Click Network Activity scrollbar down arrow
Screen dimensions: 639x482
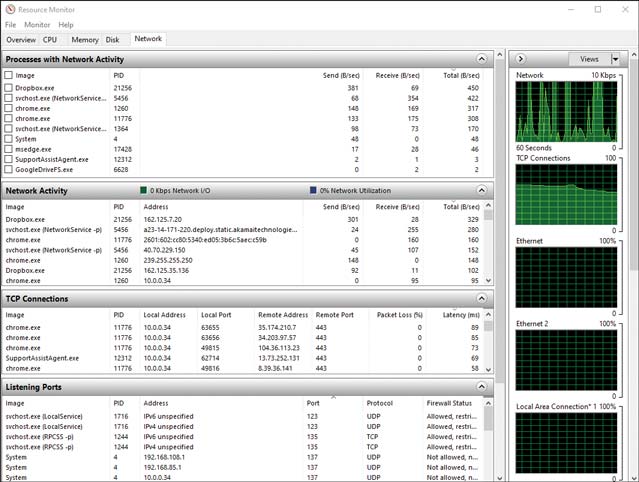(x=488, y=280)
